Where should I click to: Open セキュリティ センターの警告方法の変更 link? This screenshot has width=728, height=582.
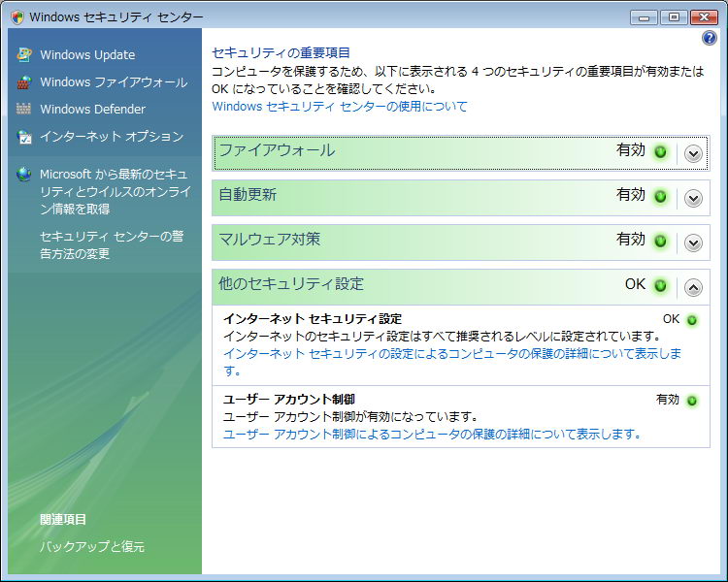(112, 245)
